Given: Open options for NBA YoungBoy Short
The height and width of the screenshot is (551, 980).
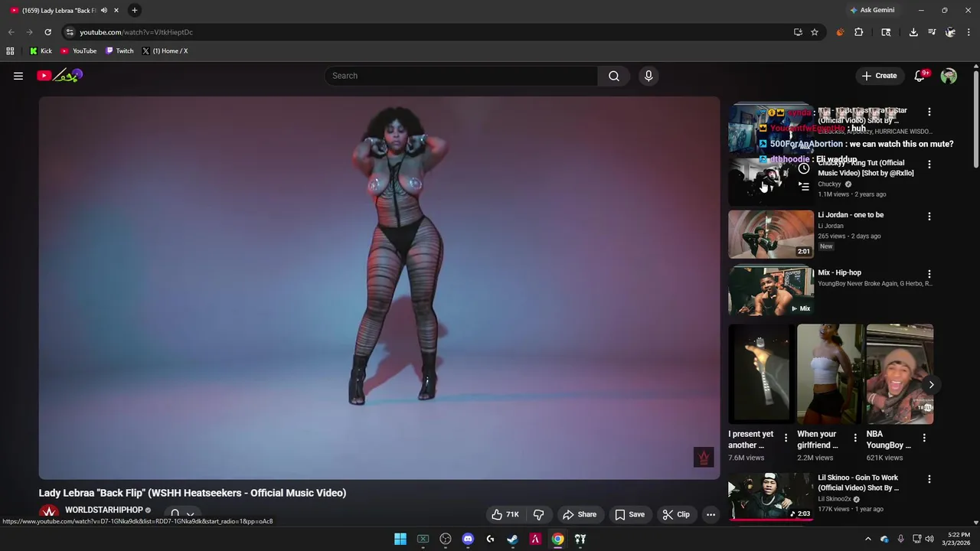Looking at the screenshot, I should point(924,438).
